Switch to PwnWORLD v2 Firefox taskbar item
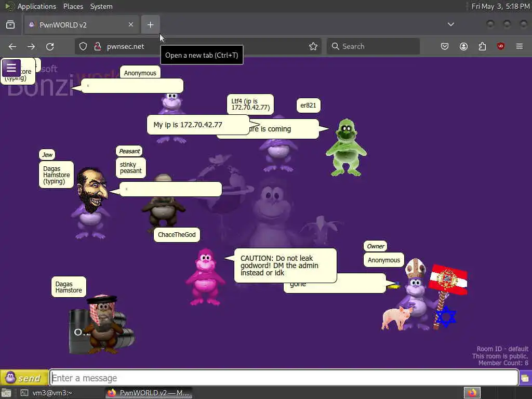The width and height of the screenshot is (532, 399). [x=149, y=393]
